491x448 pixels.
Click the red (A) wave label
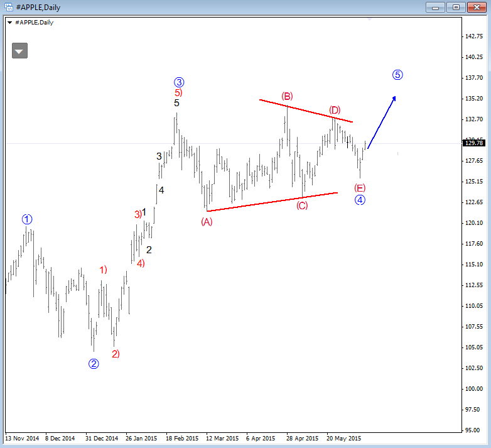[207, 221]
